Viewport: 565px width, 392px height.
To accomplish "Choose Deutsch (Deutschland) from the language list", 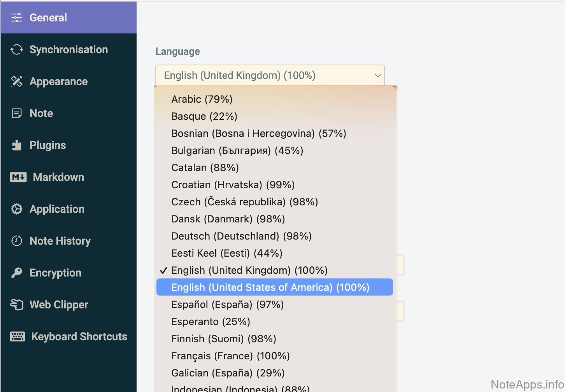I will (241, 236).
